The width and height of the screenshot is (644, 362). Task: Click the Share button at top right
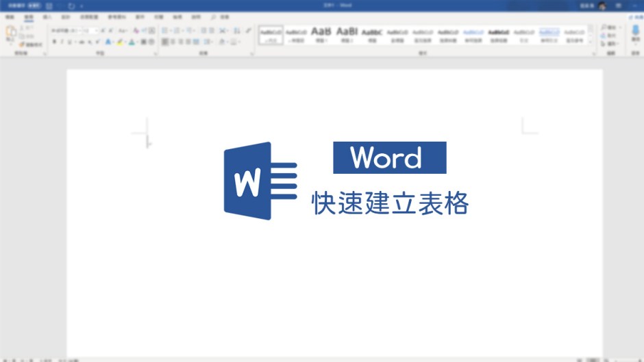(634, 17)
